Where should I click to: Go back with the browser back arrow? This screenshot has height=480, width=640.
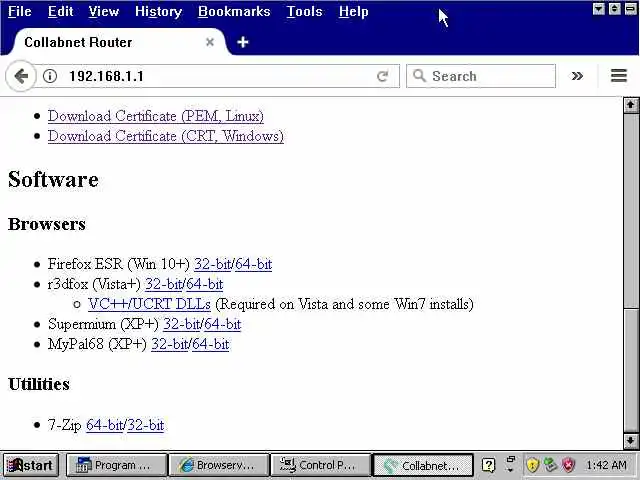point(20,76)
